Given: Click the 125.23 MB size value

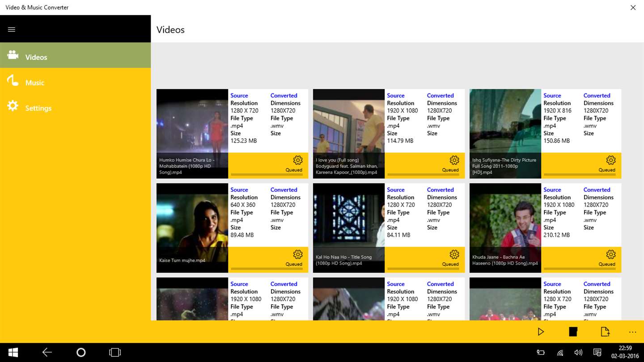Looking at the screenshot, I should coord(244,141).
